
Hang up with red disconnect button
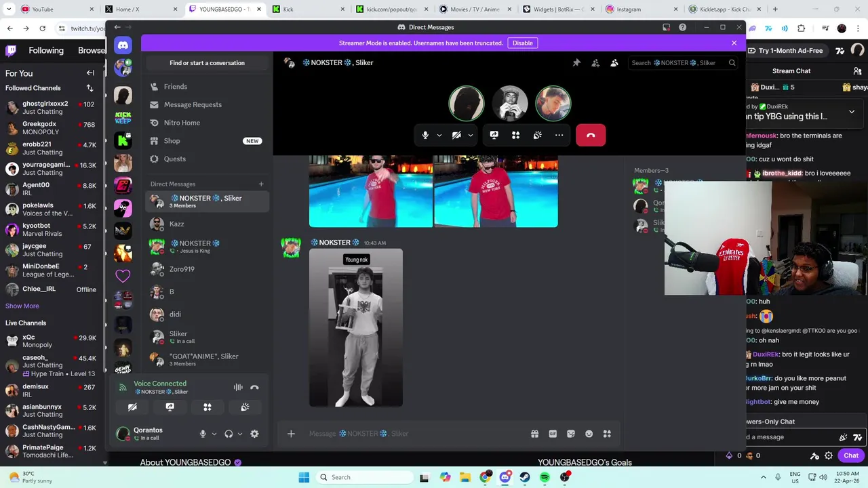click(591, 135)
